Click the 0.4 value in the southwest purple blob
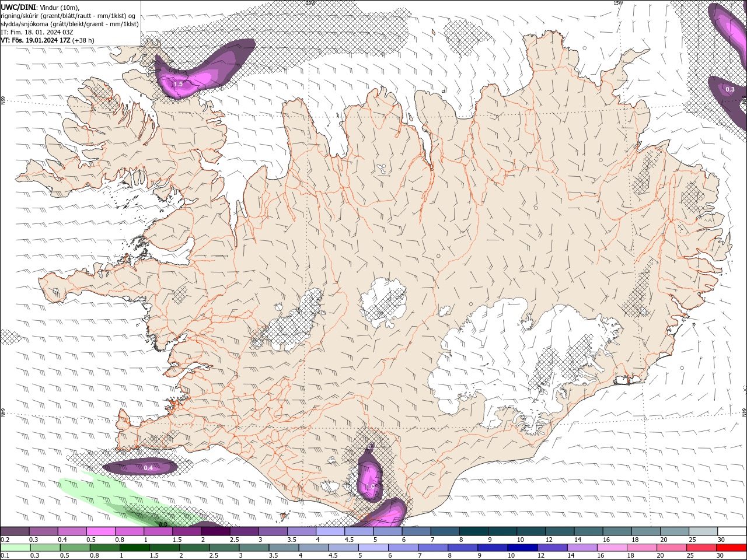Image resolution: width=747 pixels, height=560 pixels. (148, 468)
